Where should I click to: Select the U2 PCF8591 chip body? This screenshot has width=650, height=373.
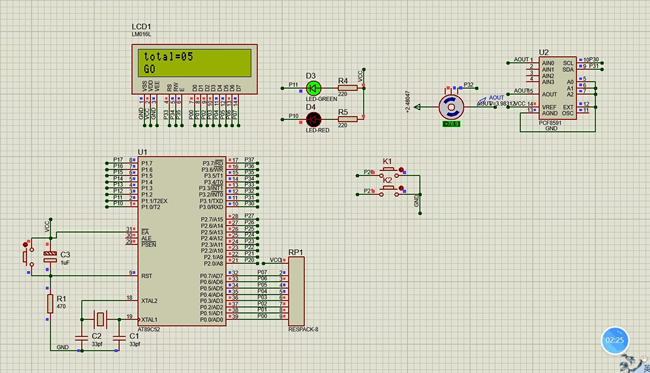pos(558,88)
